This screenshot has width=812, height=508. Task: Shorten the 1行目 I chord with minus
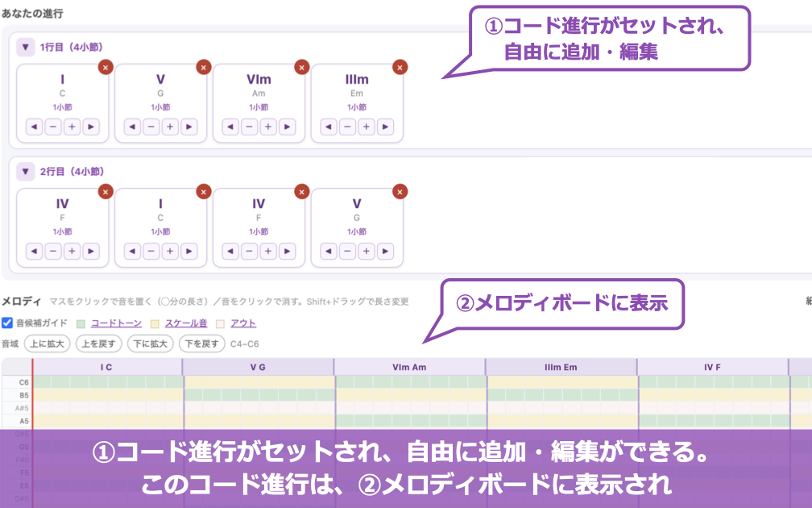point(53,127)
